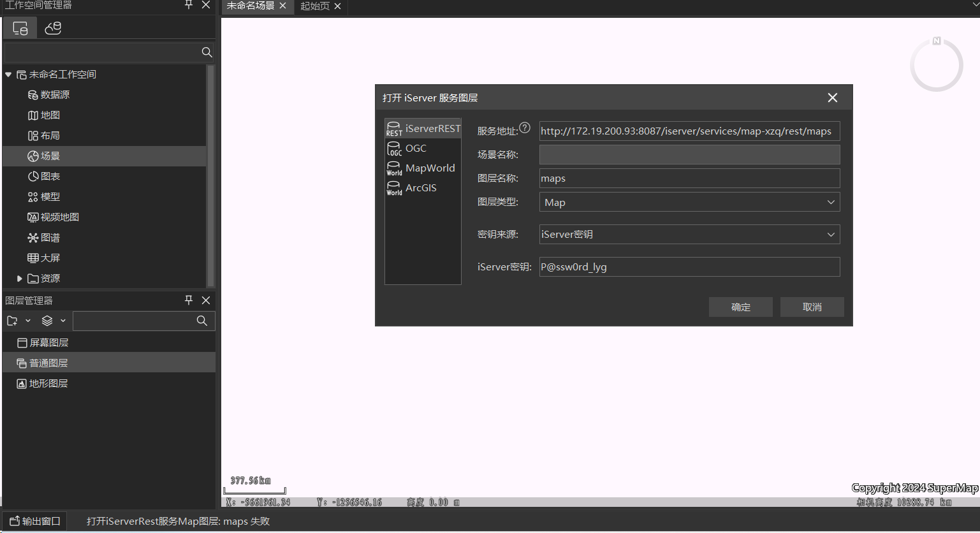Switch to the resource view icon
980x533 pixels.
click(53, 28)
